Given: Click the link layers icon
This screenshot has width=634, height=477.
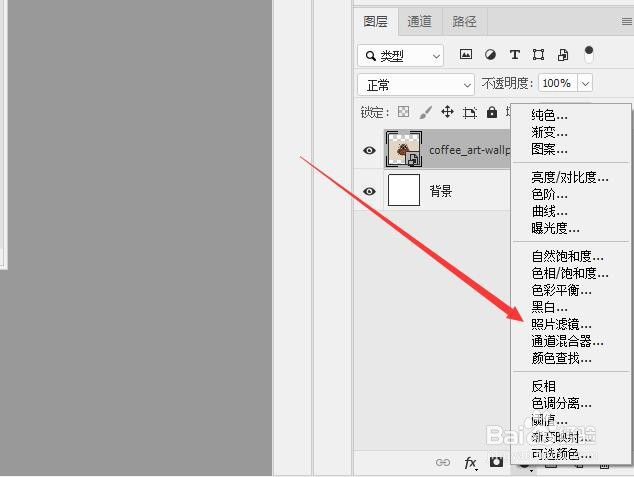Looking at the screenshot, I should [443, 462].
